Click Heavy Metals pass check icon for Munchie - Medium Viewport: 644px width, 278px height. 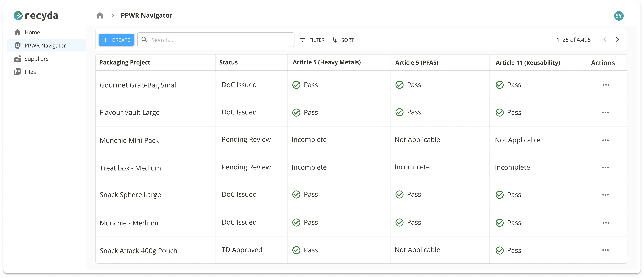tap(296, 223)
